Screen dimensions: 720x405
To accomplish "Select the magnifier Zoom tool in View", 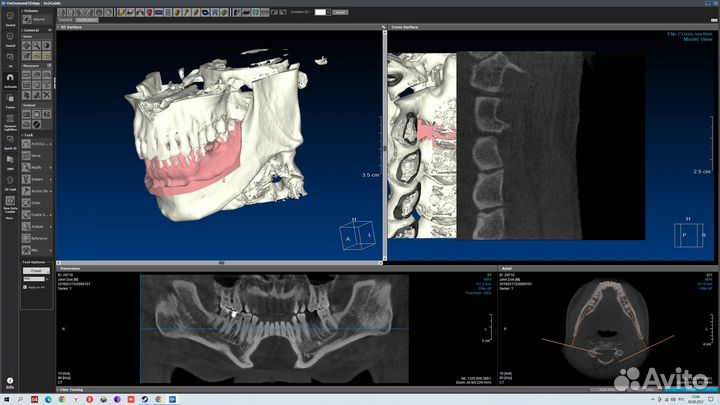I will (x=36, y=45).
